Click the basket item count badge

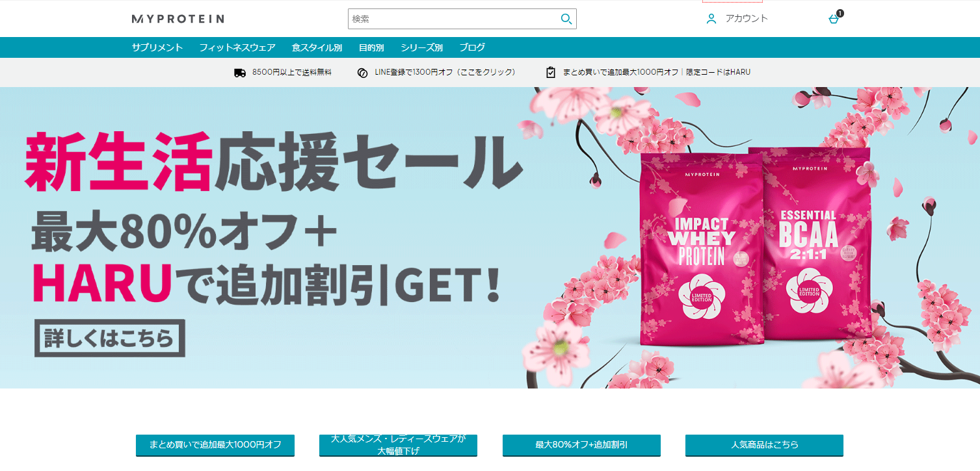pos(840,13)
